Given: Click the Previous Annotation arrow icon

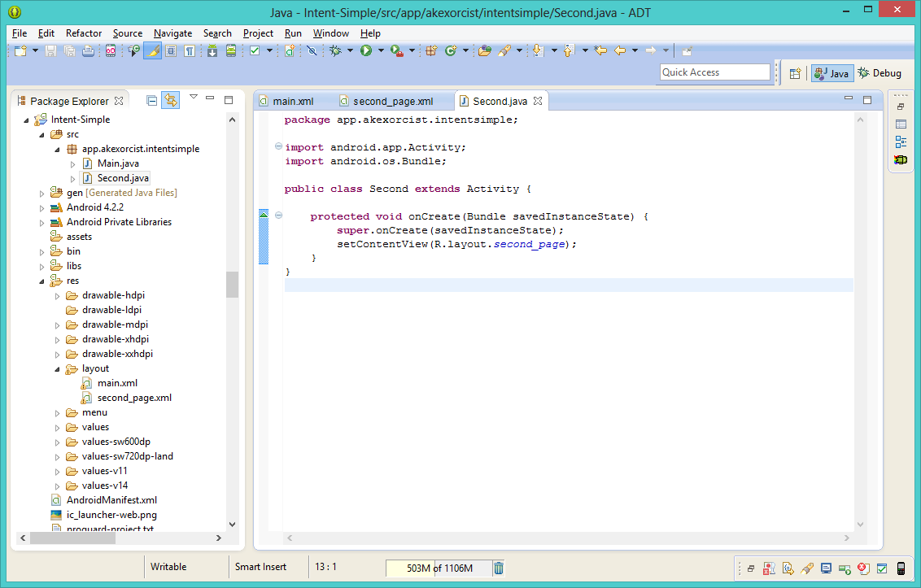Looking at the screenshot, I should click(569, 50).
